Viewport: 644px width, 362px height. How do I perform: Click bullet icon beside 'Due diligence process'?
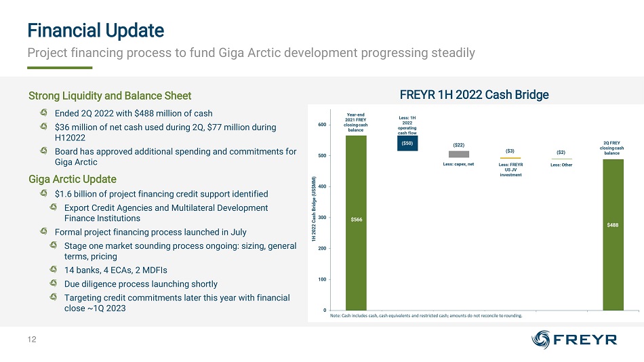click(54, 284)
